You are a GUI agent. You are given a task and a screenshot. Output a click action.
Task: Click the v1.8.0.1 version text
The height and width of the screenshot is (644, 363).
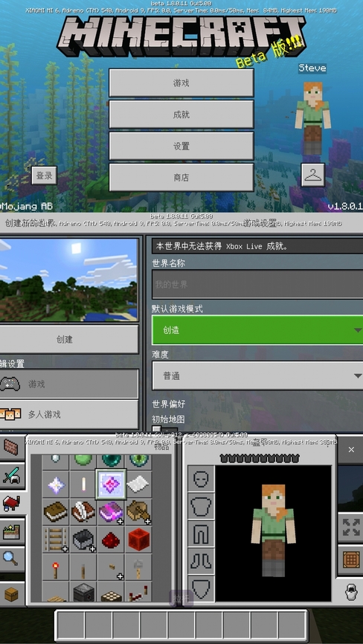[x=345, y=206]
